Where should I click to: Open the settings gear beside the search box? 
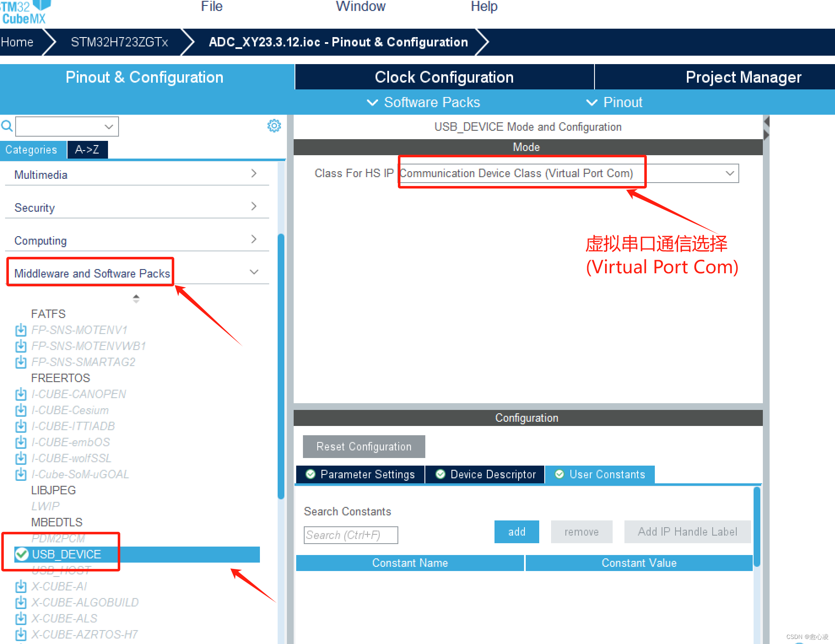(x=274, y=125)
